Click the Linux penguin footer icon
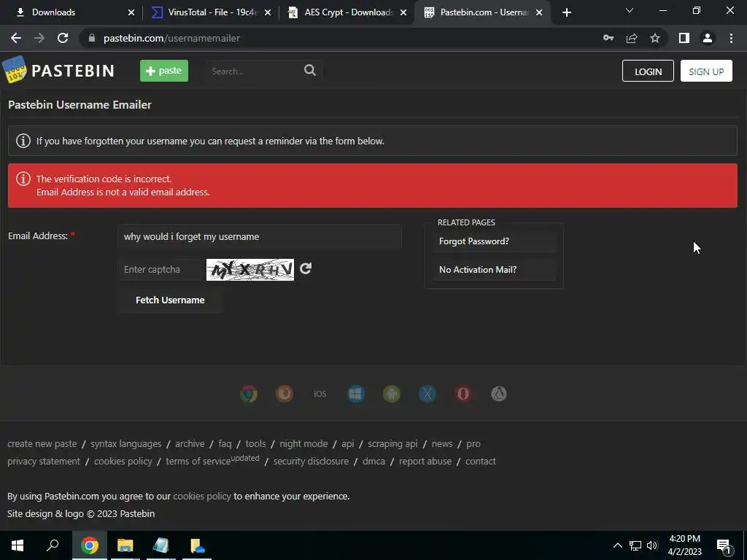Screen dimensions: 747x560 click(x=499, y=394)
